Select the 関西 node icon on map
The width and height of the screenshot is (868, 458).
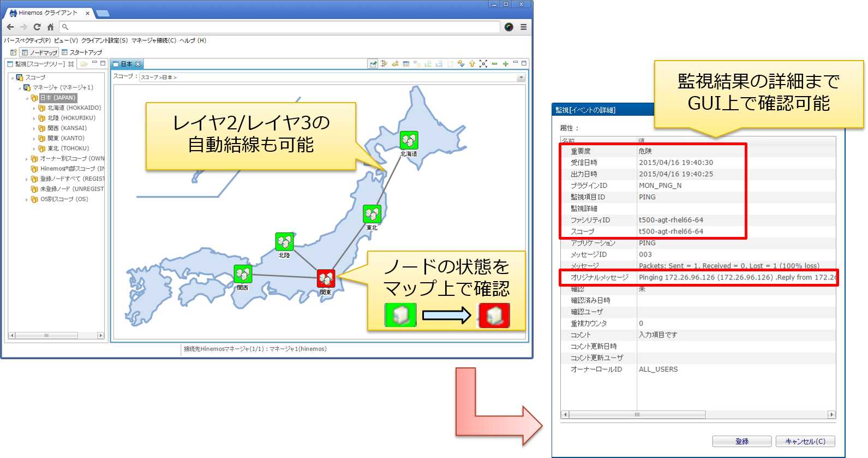pyautogui.click(x=243, y=274)
